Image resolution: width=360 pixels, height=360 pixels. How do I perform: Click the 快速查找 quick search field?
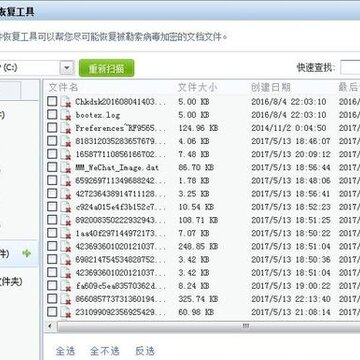tap(350, 68)
